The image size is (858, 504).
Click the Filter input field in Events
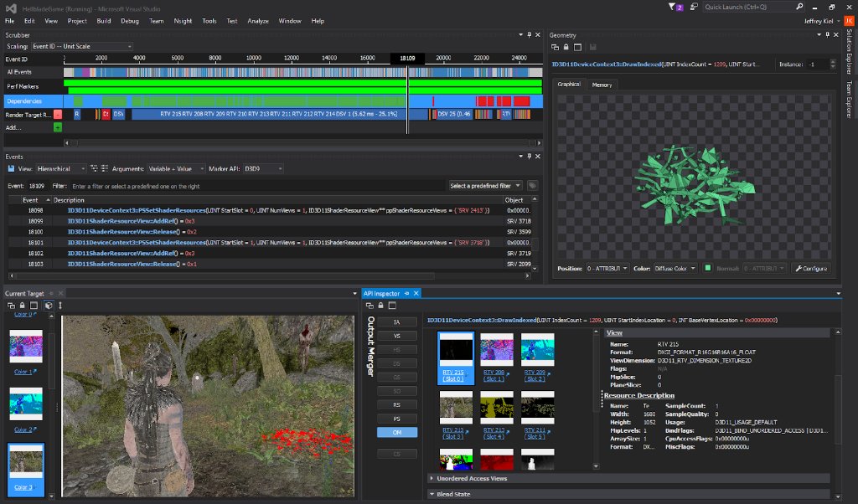258,186
